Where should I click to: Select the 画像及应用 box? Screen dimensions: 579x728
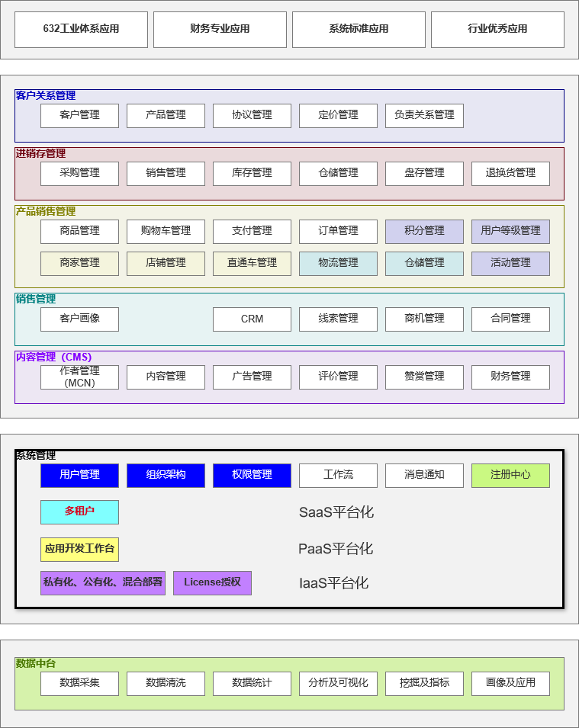tap(510, 684)
